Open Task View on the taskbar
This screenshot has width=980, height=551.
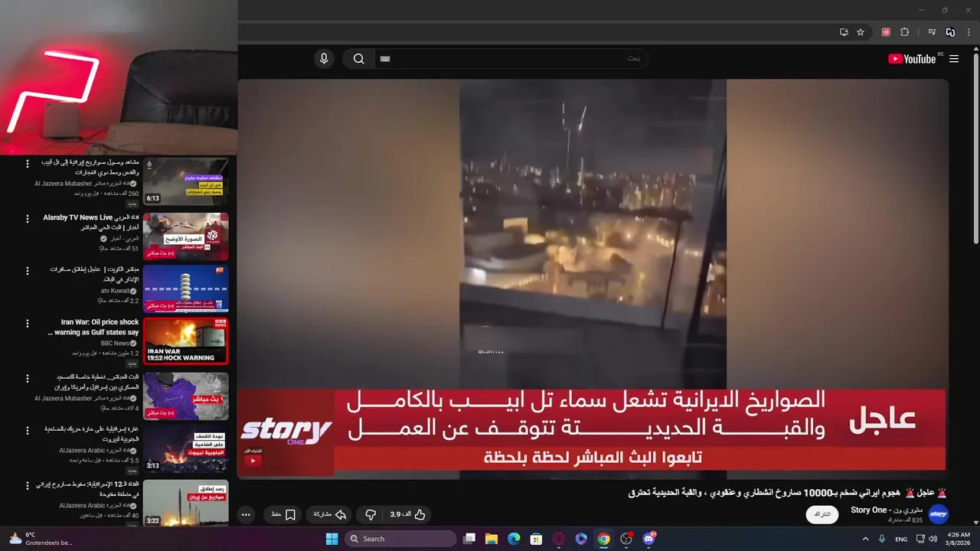469,539
